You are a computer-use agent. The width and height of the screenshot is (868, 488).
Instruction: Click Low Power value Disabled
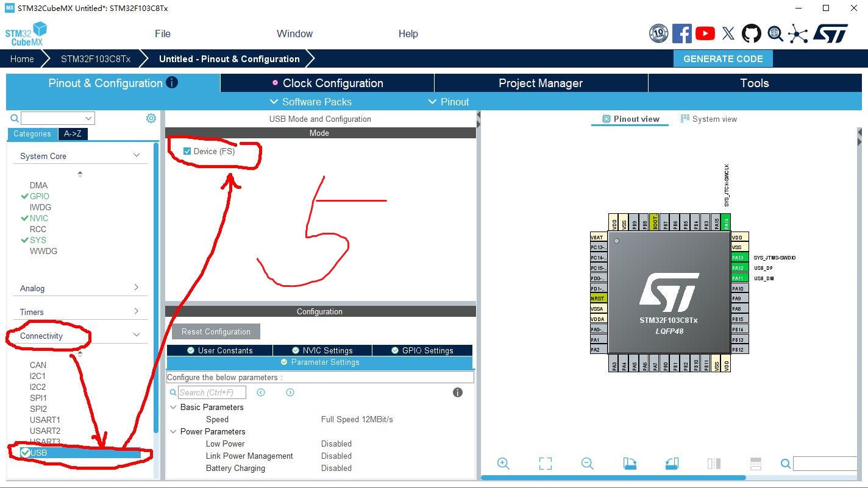[x=336, y=444]
